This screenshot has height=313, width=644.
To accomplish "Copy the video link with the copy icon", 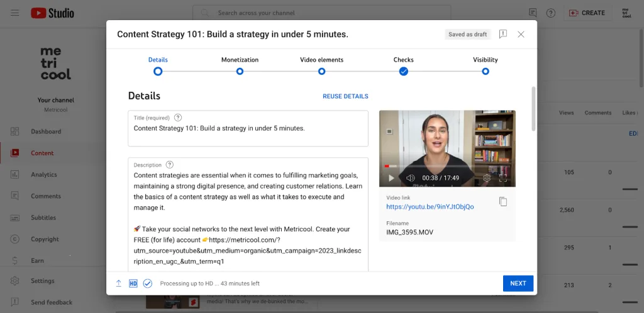I will (x=502, y=202).
